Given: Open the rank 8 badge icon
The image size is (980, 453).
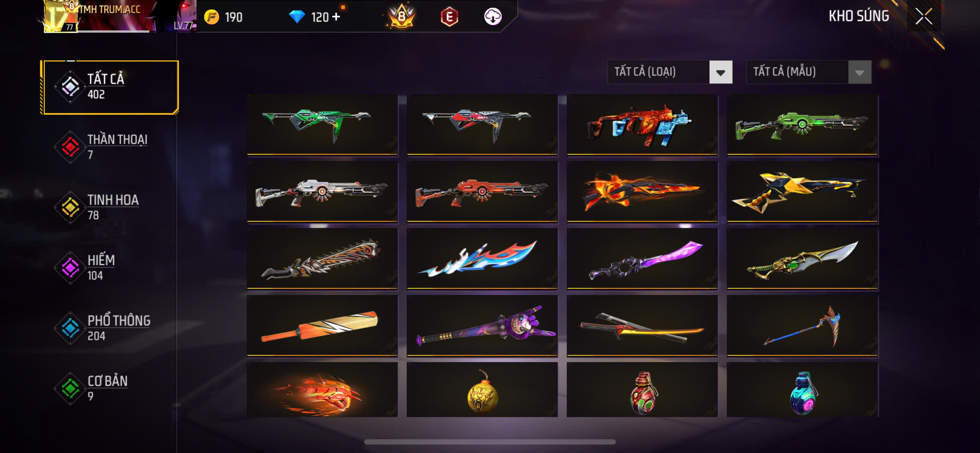Looking at the screenshot, I should pos(401,16).
